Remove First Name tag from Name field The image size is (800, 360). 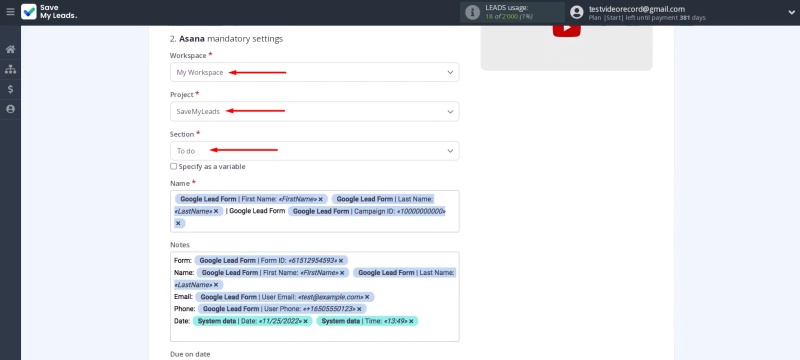pyautogui.click(x=320, y=199)
